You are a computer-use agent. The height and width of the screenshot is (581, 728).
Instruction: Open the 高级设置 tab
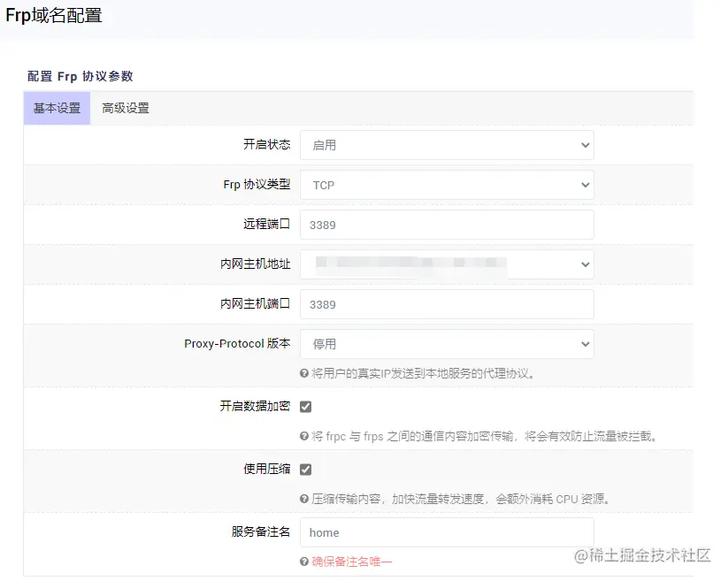126,108
